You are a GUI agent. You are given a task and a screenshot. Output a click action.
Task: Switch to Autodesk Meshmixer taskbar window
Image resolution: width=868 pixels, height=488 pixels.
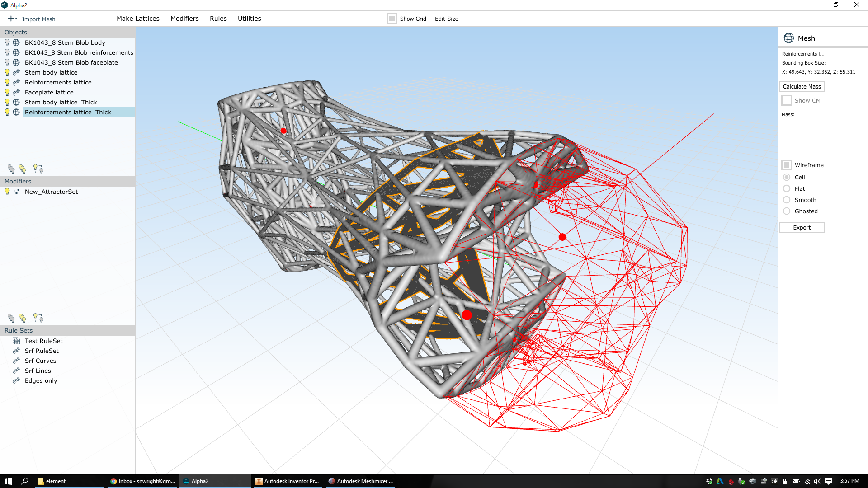pos(361,481)
